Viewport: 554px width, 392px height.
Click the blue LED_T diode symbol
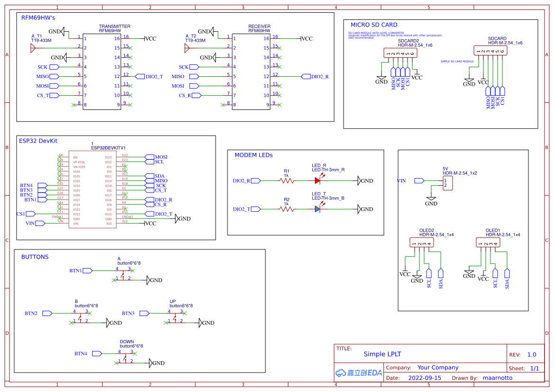(318, 209)
